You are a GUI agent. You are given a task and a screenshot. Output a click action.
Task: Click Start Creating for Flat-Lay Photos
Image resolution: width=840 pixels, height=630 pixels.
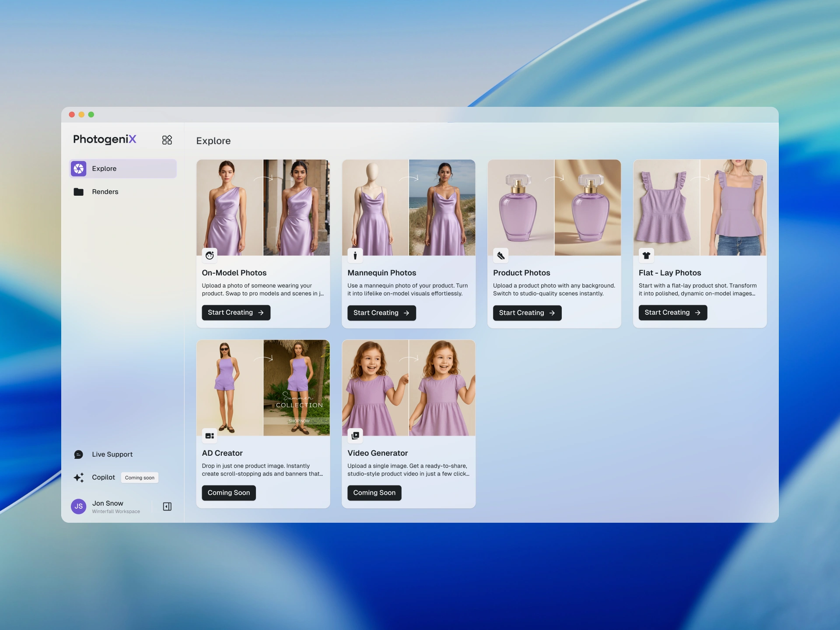pos(672,313)
